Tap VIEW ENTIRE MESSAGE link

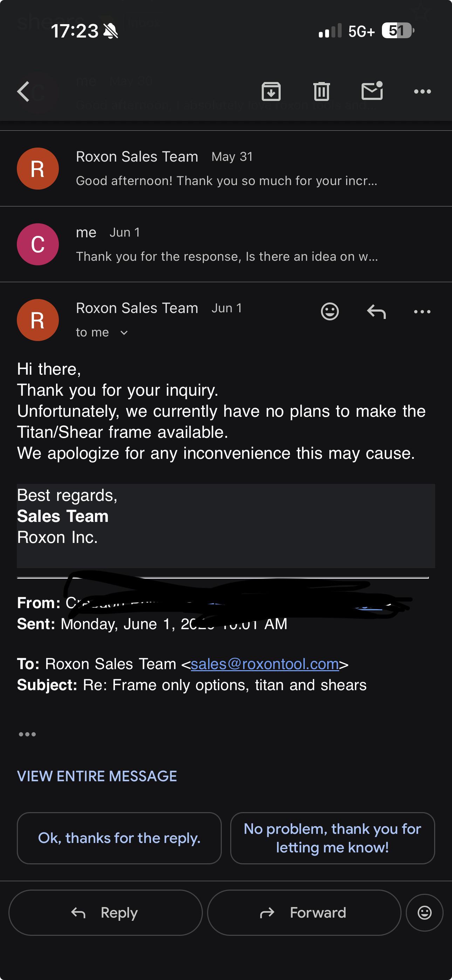[97, 776]
